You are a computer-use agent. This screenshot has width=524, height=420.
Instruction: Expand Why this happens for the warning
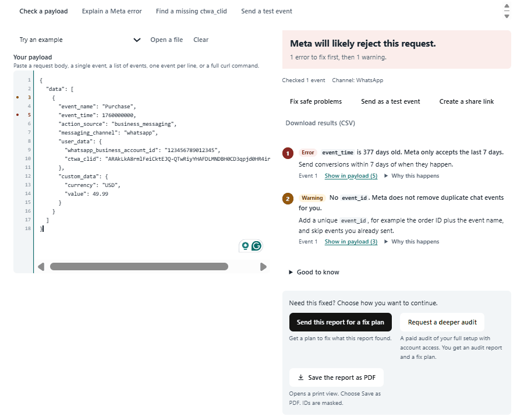(412, 242)
